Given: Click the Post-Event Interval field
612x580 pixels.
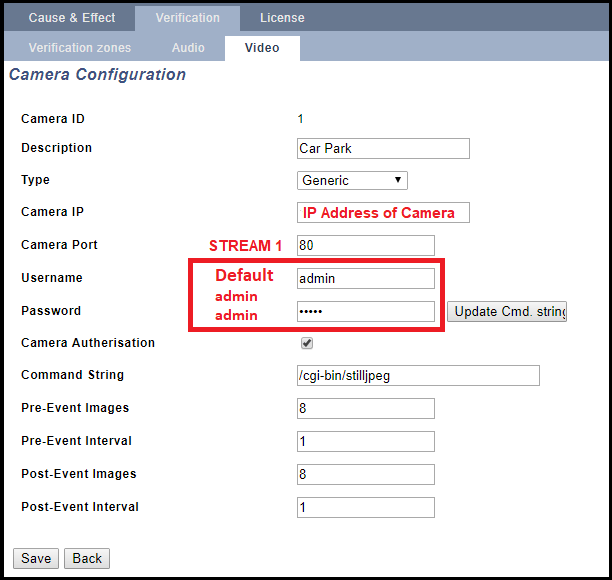Looking at the screenshot, I should pyautogui.click(x=365, y=507).
